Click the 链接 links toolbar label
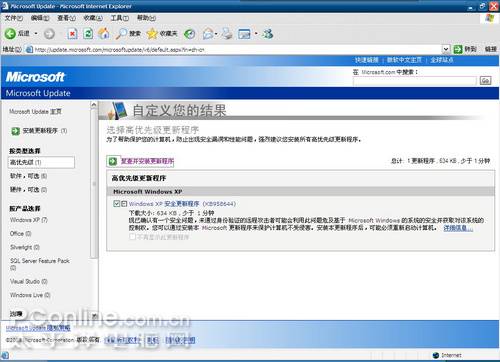This screenshot has width=500, height=362. pos(491,49)
